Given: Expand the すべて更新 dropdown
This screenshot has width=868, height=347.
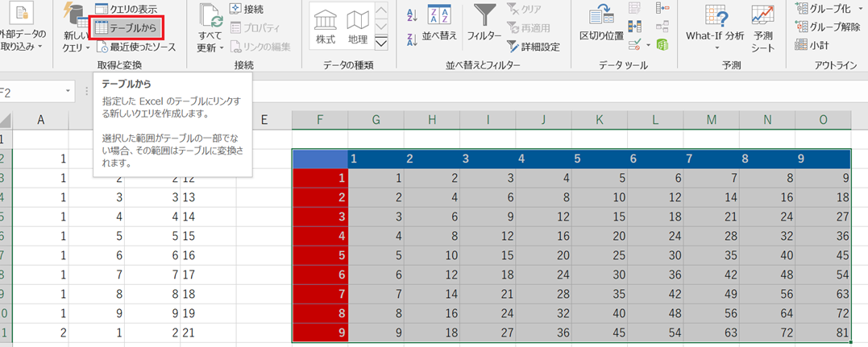Looking at the screenshot, I should click(210, 42).
